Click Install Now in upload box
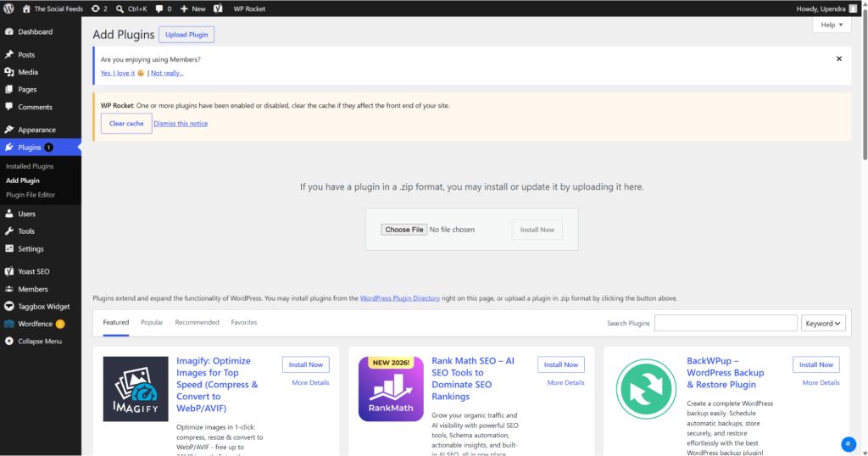Viewport: 868px width, 456px height. click(x=537, y=230)
